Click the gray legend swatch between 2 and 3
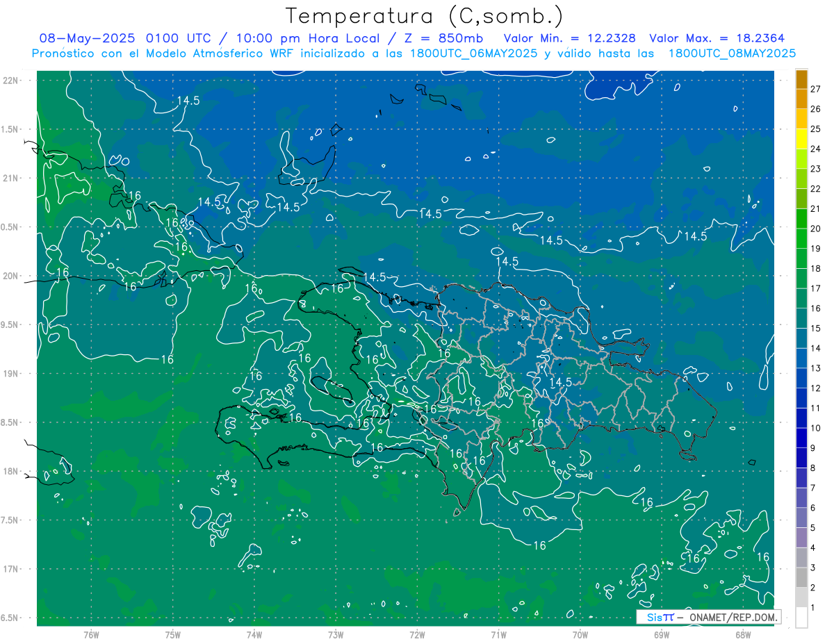This screenshot has height=644, width=834. (801, 578)
